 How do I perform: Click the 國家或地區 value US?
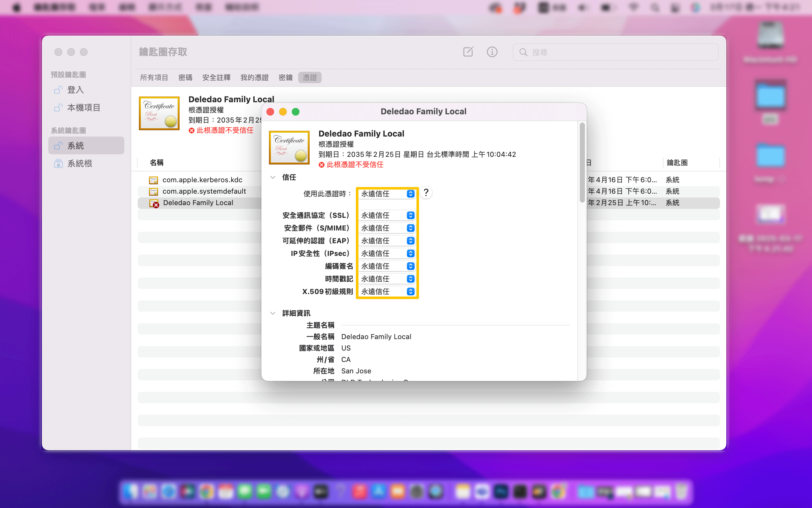(x=346, y=348)
